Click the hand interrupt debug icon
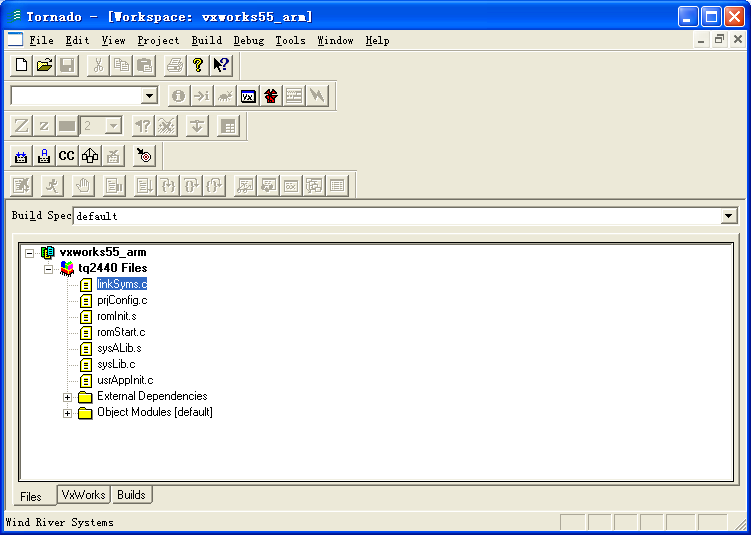751x535 pixels. [83, 186]
